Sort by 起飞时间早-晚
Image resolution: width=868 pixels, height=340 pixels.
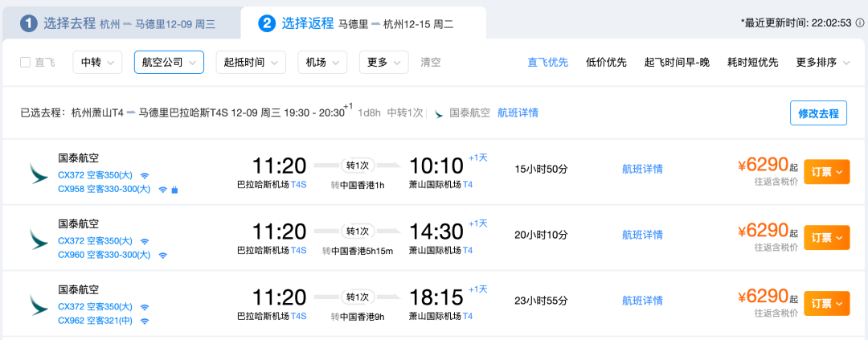click(x=677, y=63)
